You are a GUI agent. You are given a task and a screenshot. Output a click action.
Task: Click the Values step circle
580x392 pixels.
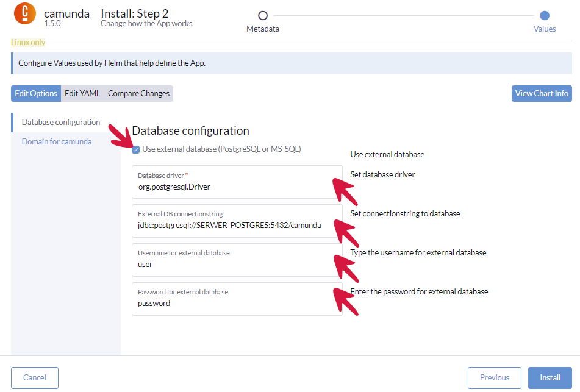[545, 15]
